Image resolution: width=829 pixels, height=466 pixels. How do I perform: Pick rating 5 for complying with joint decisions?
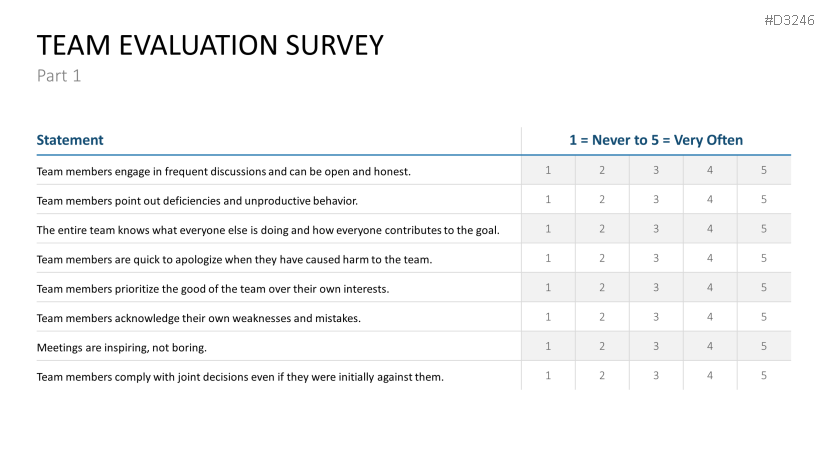pyautogui.click(x=763, y=376)
